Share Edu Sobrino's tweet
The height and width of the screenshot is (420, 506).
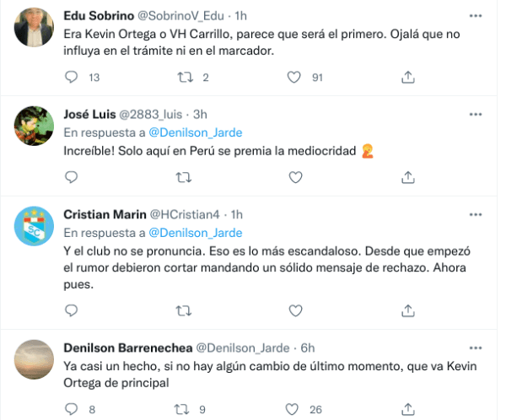point(407,78)
